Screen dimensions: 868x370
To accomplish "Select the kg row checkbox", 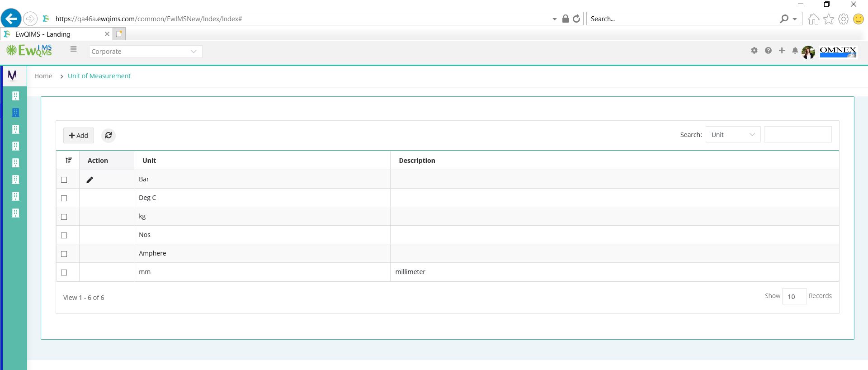I will click(64, 217).
